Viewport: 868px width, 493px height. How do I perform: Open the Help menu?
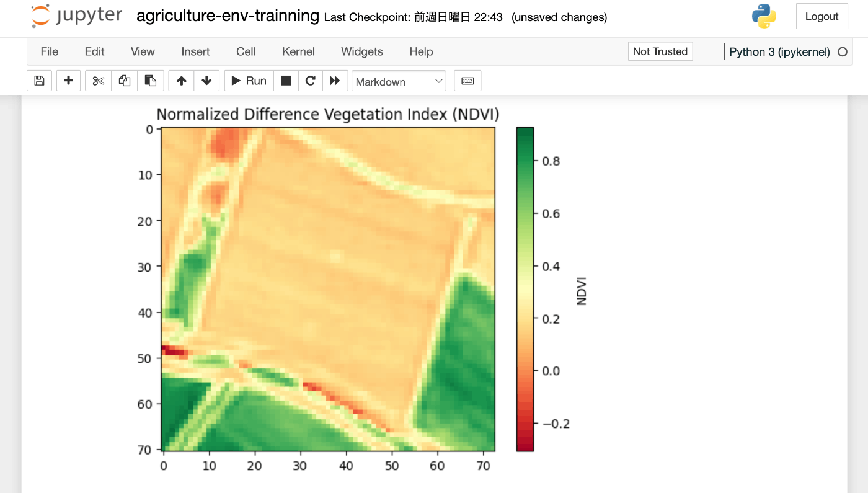click(421, 51)
